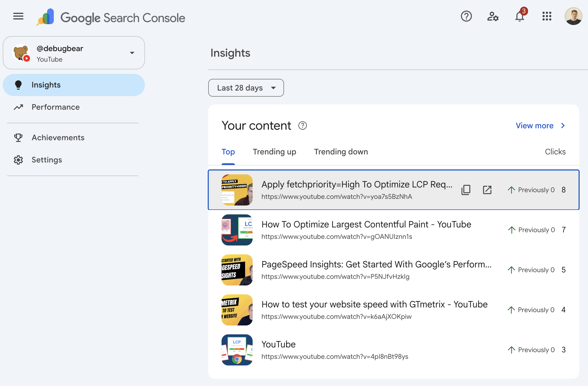Open the Help question mark icon
This screenshot has height=386, width=588.
click(466, 16)
